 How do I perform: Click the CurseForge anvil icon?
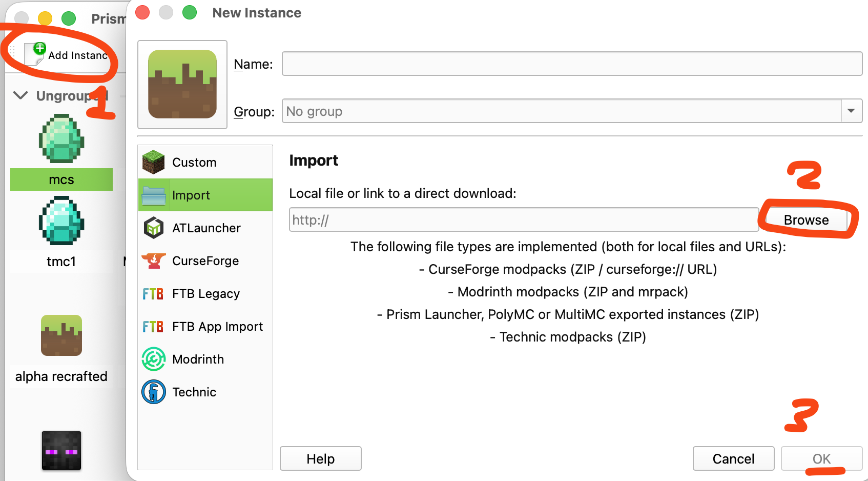tap(153, 260)
